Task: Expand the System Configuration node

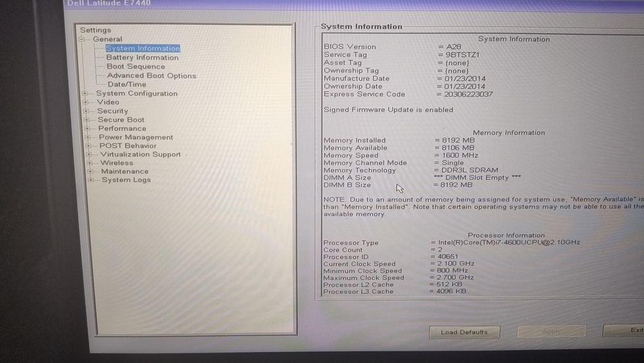Action: (84, 93)
